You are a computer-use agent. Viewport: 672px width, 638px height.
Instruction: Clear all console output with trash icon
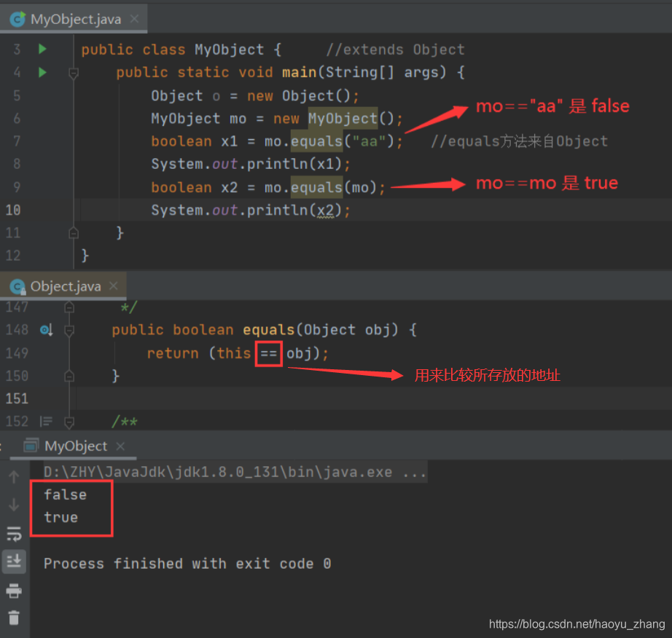pyautogui.click(x=14, y=618)
